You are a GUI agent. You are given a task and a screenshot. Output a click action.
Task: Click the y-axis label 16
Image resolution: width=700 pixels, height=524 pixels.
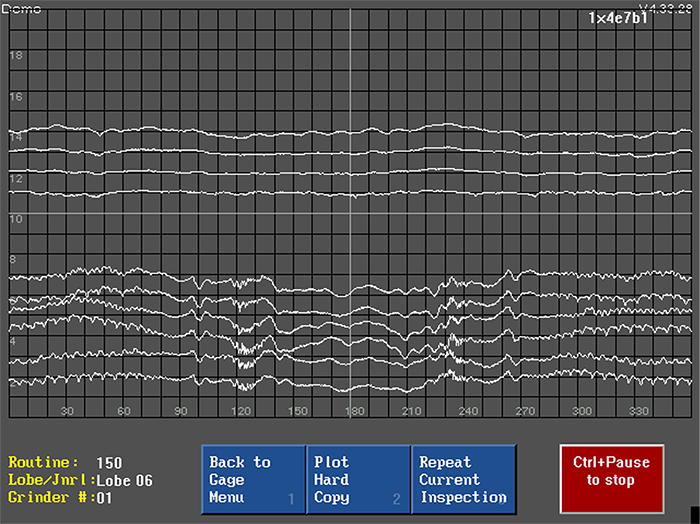[16, 96]
